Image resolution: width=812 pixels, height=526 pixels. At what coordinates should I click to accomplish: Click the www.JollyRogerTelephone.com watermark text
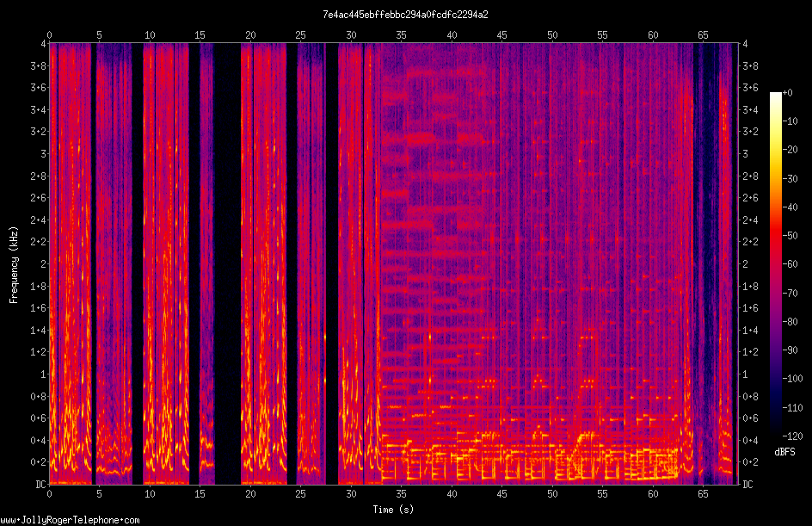(70, 520)
